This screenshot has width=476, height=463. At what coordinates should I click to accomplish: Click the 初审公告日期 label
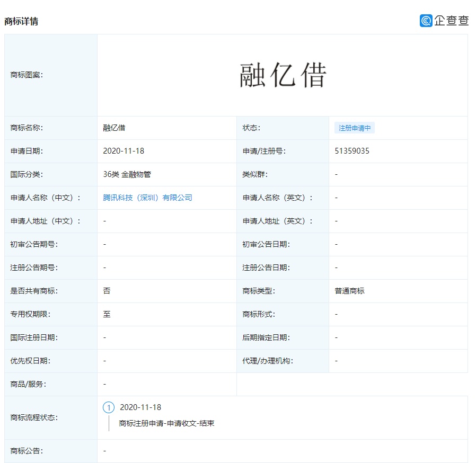(x=266, y=244)
